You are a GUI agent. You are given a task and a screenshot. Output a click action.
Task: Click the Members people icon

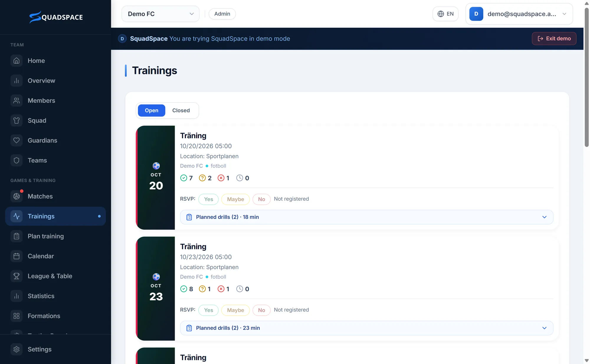click(x=17, y=101)
